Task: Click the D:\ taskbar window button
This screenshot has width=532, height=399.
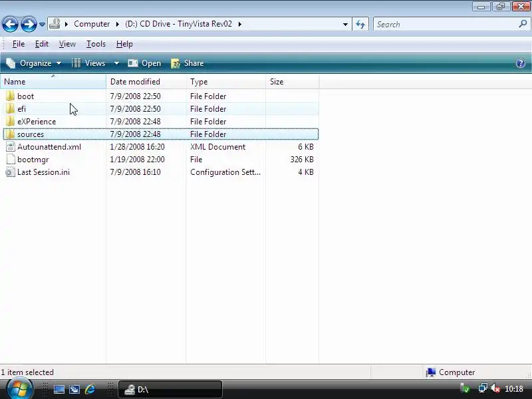Action: (x=170, y=389)
